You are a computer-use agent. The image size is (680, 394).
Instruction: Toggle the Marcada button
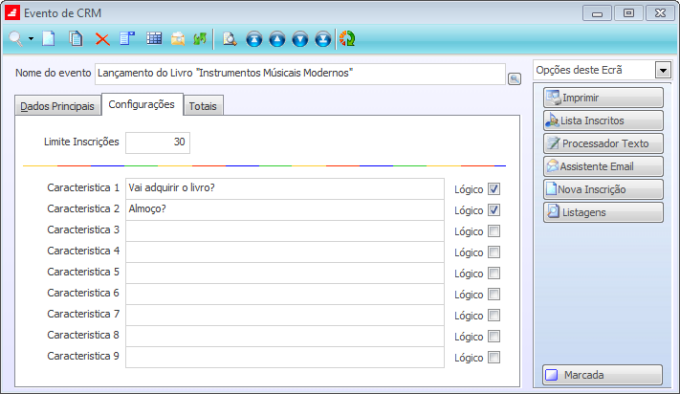603,375
